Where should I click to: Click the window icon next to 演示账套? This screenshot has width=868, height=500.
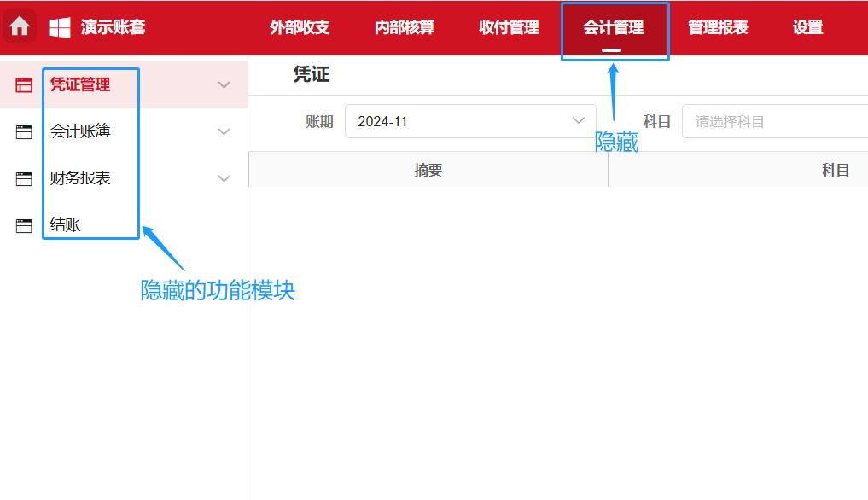(x=59, y=26)
